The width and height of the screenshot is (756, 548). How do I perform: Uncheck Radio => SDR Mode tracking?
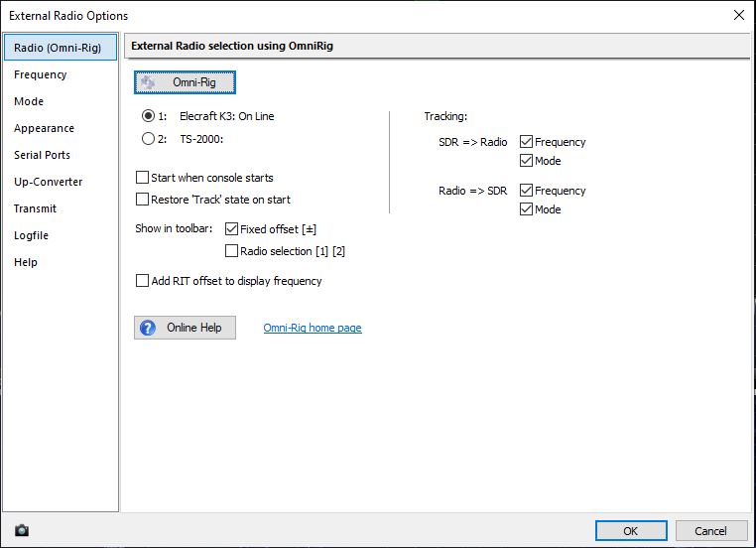pyautogui.click(x=526, y=209)
